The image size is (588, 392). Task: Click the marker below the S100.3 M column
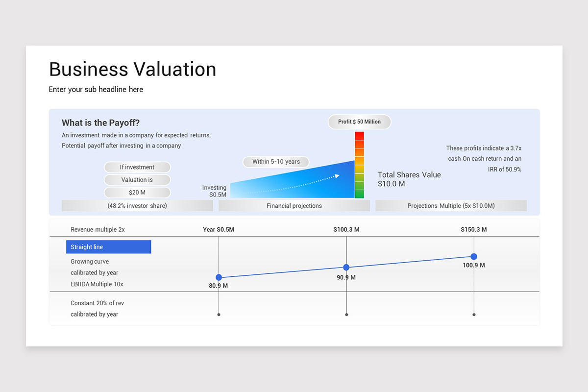coord(346,314)
